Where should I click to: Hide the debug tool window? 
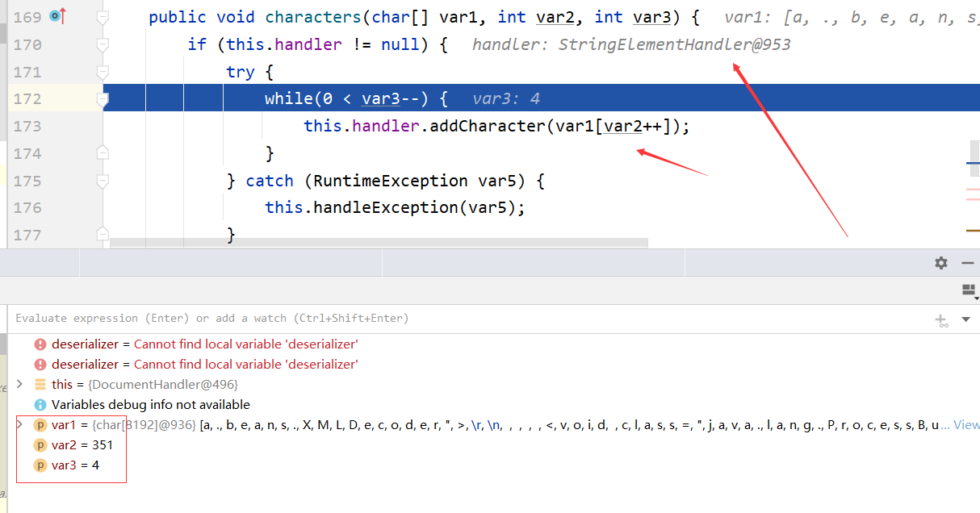point(968,263)
